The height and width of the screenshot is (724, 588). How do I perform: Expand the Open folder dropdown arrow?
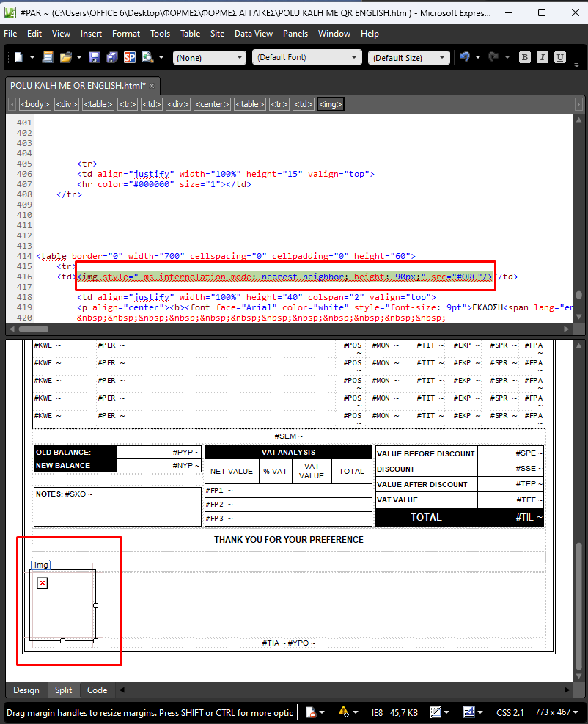[x=79, y=57]
